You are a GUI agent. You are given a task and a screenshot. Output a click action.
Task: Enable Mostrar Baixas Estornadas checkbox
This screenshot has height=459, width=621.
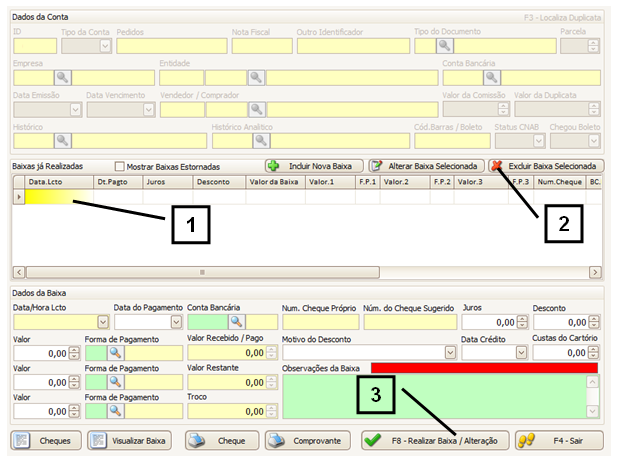[x=120, y=167]
